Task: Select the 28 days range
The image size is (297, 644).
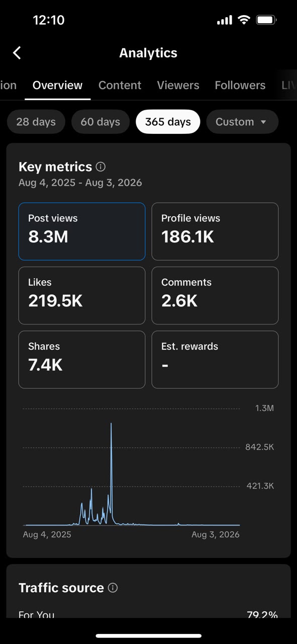Action: coord(36,122)
